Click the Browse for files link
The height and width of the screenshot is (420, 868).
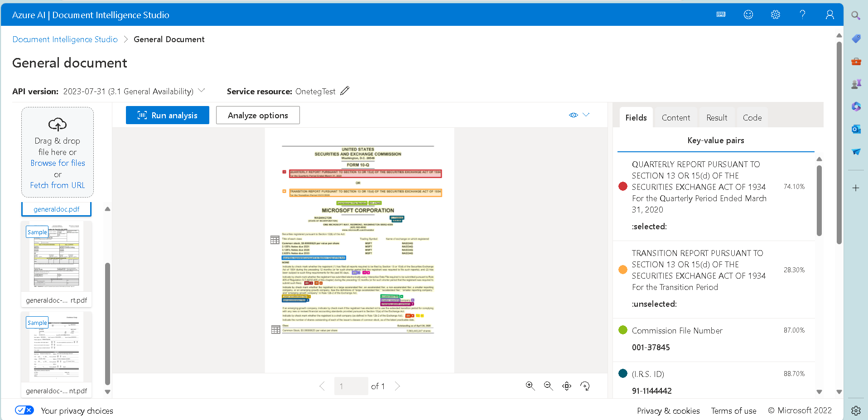(58, 163)
